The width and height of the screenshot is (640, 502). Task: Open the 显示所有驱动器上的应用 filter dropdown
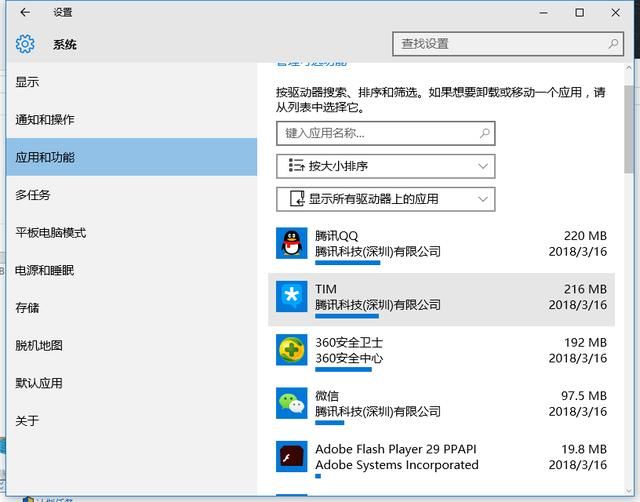tap(386, 199)
